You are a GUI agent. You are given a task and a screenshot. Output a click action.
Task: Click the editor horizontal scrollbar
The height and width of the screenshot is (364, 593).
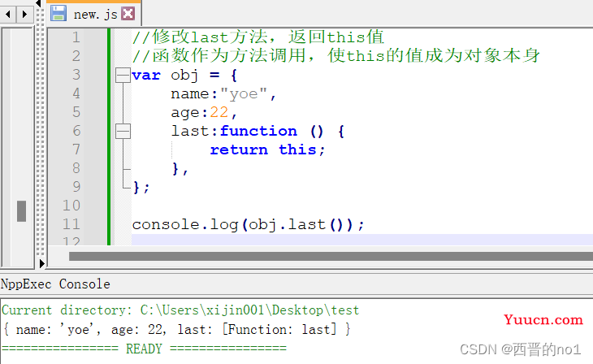point(331,256)
